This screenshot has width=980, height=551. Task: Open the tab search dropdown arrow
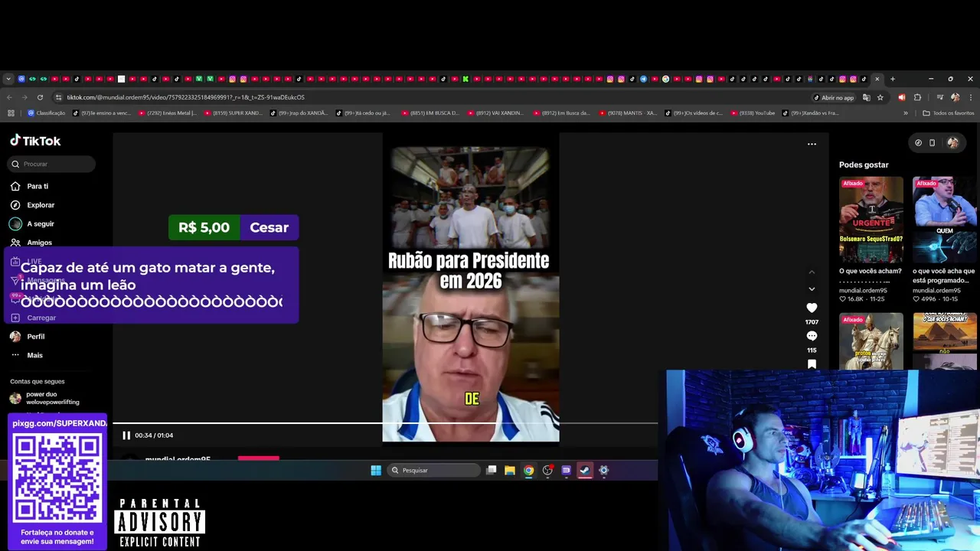click(8, 79)
